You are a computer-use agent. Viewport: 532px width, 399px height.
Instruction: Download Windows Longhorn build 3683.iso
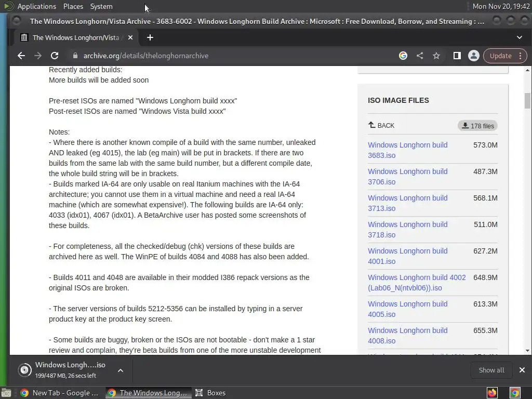click(407, 150)
